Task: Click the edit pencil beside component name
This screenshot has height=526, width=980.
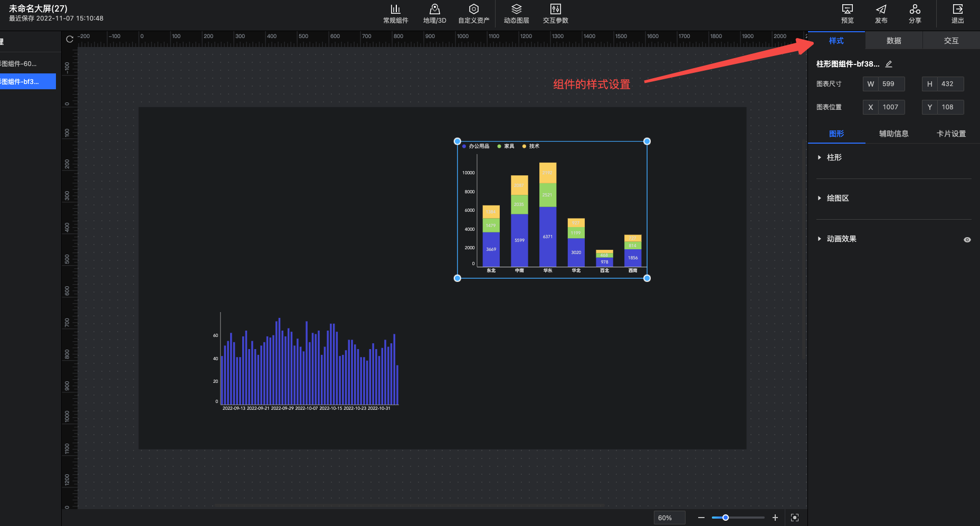Action: point(889,64)
